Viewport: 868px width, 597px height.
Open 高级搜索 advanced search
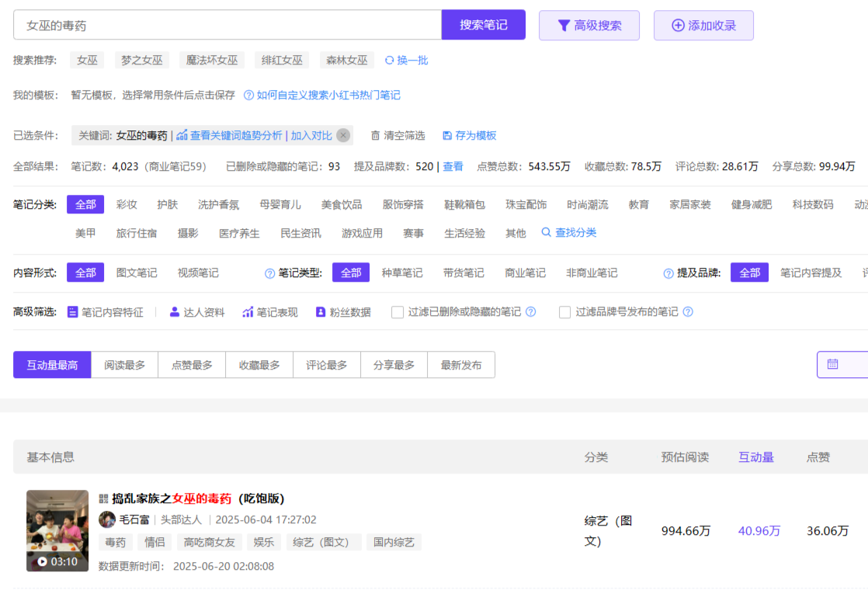589,26
